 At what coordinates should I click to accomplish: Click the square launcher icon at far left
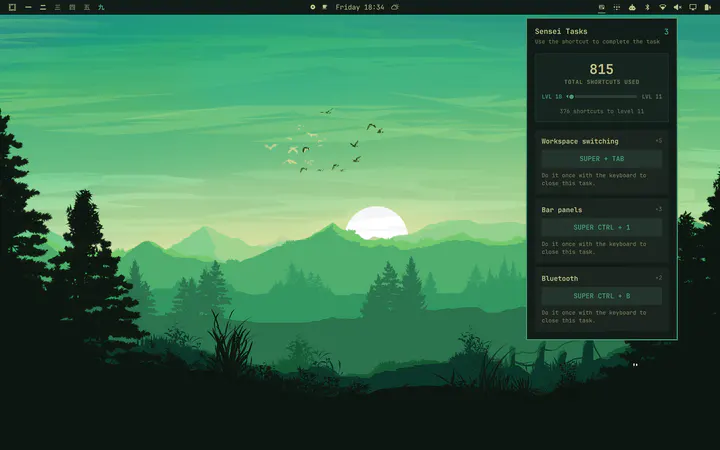[12, 7]
